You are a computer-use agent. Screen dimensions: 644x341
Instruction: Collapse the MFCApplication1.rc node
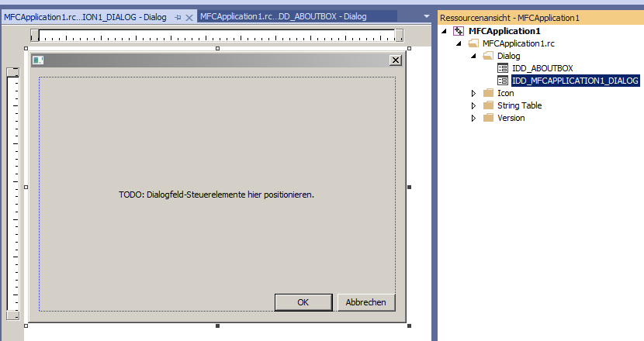pos(459,43)
